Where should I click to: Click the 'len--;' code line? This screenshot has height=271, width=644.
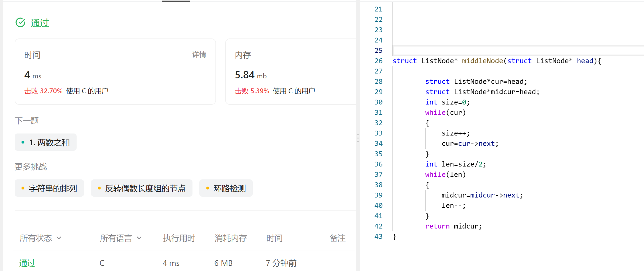pos(454,206)
